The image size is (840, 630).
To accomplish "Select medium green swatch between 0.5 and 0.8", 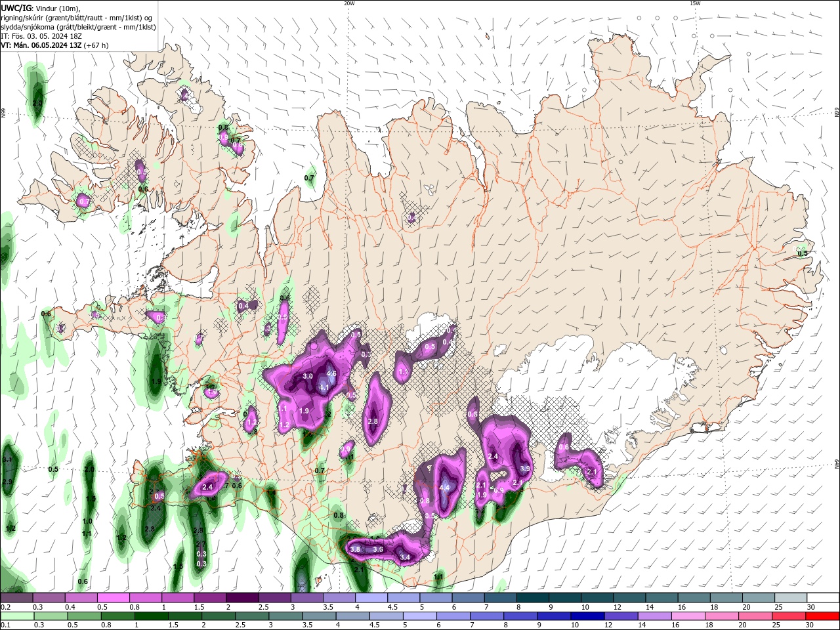I will tap(84, 616).
